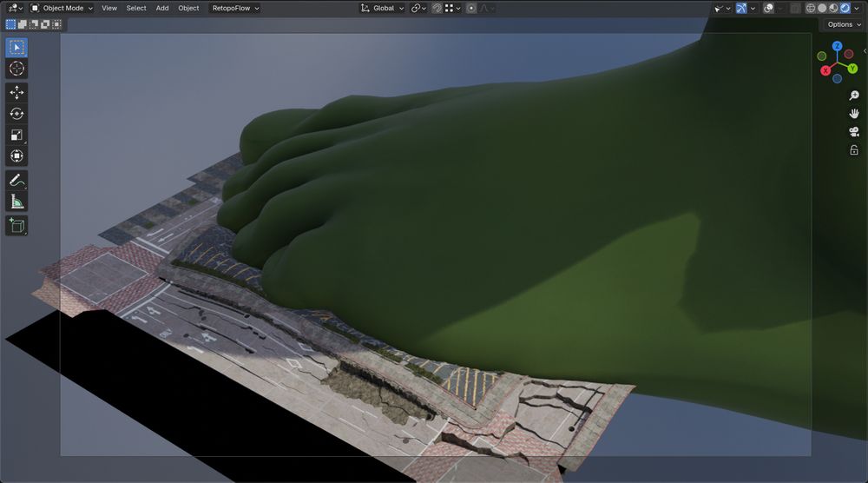The height and width of the screenshot is (483, 868).
Task: Select the Scale tool
Action: [16, 136]
